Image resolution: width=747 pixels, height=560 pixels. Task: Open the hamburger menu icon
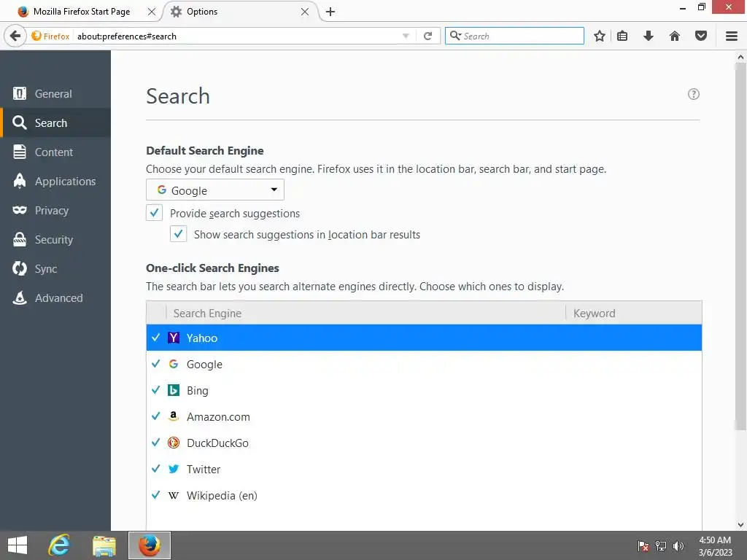click(x=732, y=36)
